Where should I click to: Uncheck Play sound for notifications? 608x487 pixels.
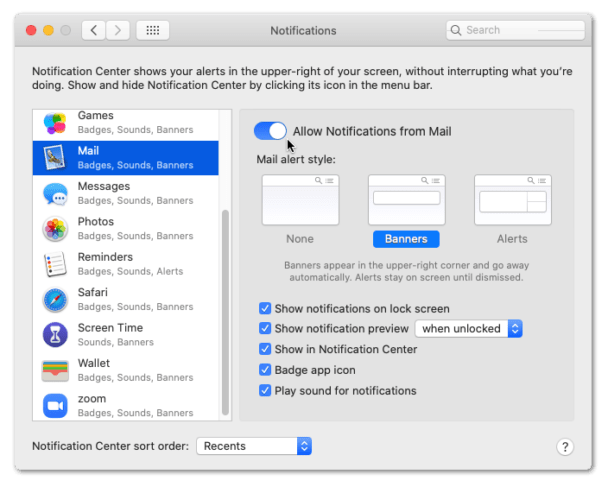265,390
